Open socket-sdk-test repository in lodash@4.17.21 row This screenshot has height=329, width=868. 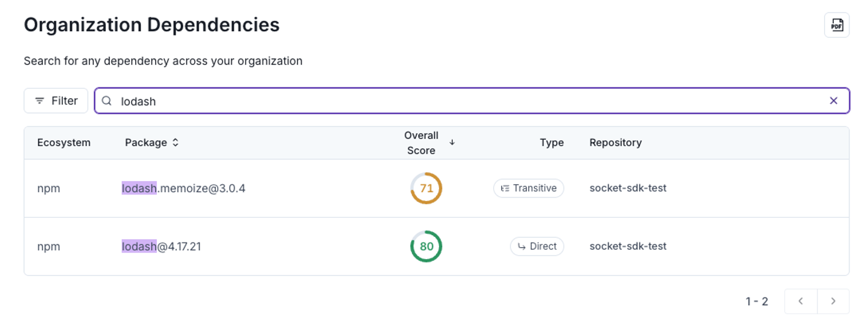[x=628, y=246]
